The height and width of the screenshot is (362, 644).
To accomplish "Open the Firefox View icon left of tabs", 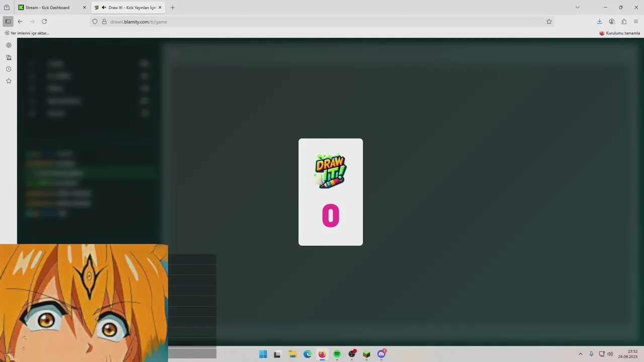I will pyautogui.click(x=7, y=8).
